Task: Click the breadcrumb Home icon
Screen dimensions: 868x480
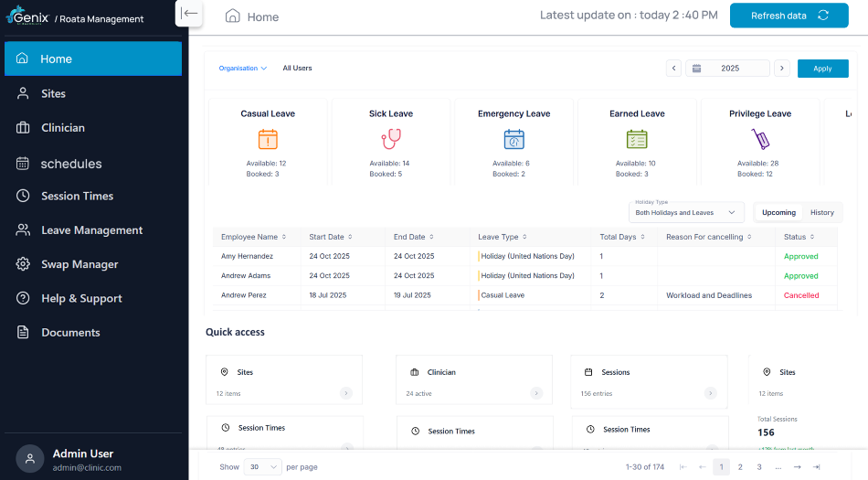Action: pos(232,16)
